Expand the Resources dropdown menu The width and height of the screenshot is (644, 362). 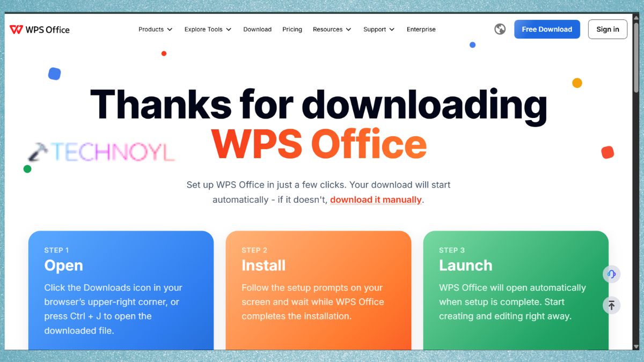[x=332, y=29]
